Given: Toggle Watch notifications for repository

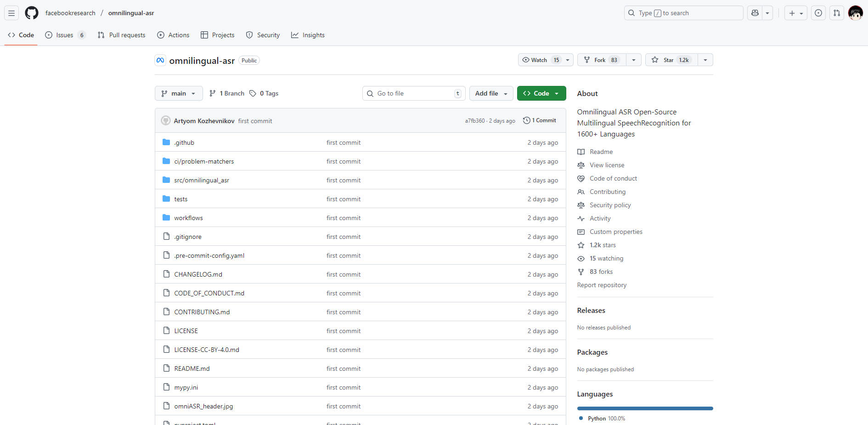Looking at the screenshot, I should [541, 60].
